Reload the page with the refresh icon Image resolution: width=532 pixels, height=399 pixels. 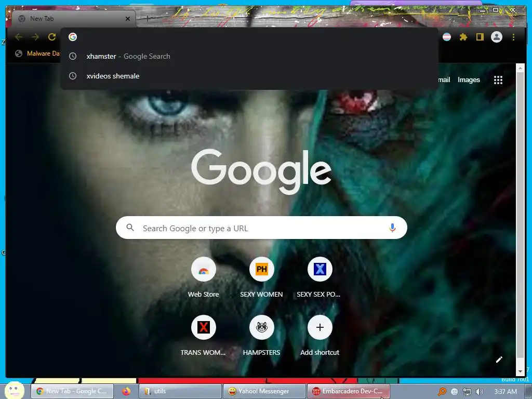click(52, 37)
